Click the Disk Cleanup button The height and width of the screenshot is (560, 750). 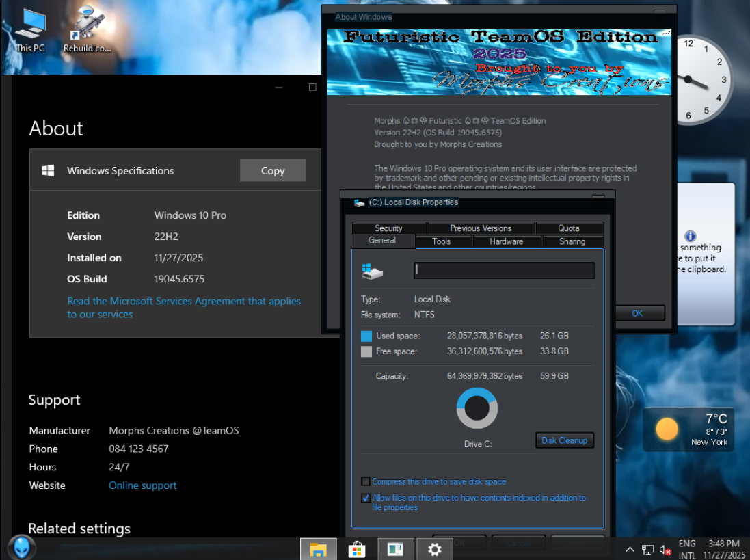(564, 440)
